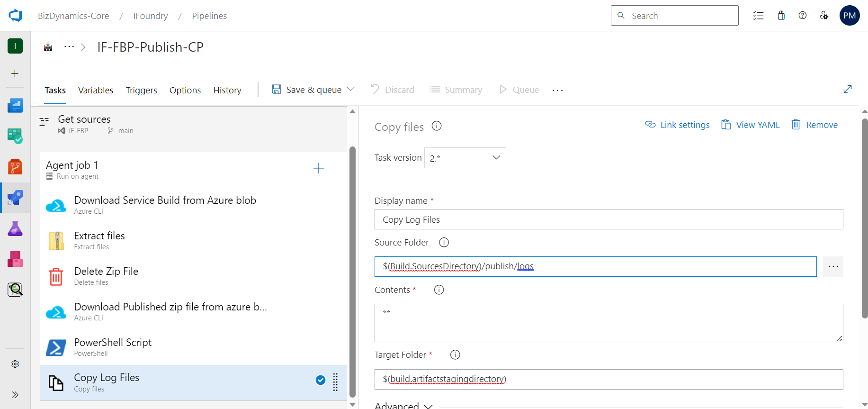Open Artifacts package icon in sidebar
The width and height of the screenshot is (868, 409).
click(15, 259)
